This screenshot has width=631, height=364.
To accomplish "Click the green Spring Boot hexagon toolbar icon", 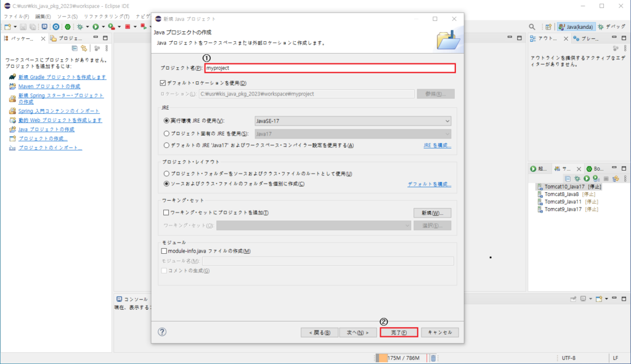I will tap(68, 27).
